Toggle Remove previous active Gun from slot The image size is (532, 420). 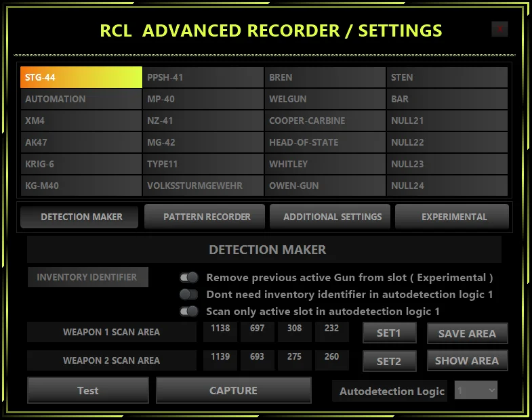click(x=188, y=278)
